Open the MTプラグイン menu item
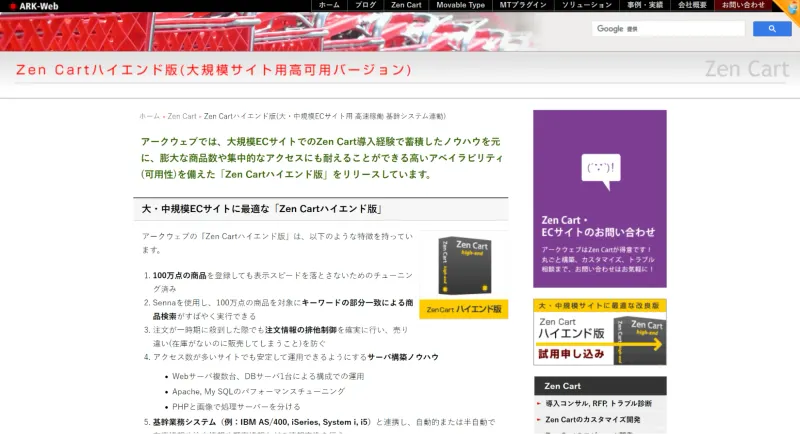The width and height of the screenshot is (800, 434). (x=523, y=5)
